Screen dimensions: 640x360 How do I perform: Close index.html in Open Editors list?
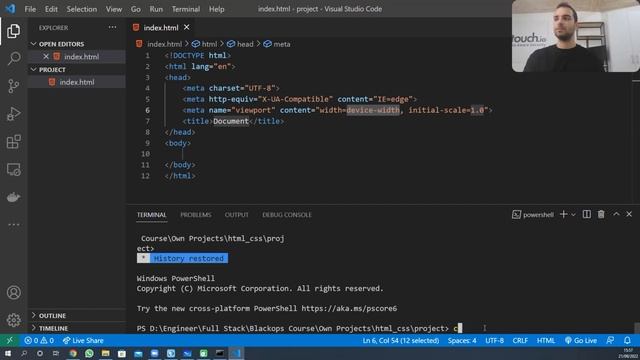pos(46,56)
